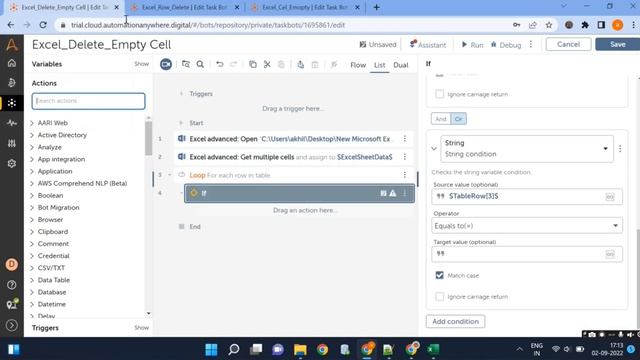Debug the bot
Viewport: 640px width, 360px height.
tap(506, 44)
